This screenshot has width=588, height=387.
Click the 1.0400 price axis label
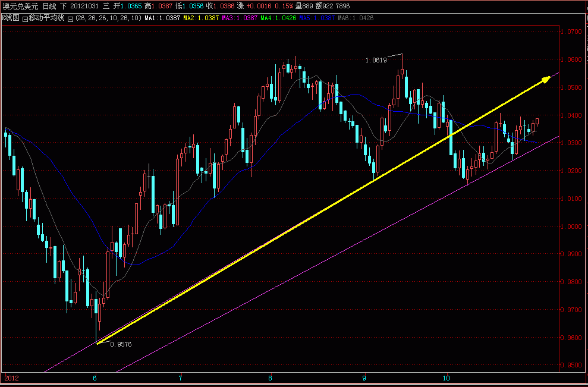point(571,115)
